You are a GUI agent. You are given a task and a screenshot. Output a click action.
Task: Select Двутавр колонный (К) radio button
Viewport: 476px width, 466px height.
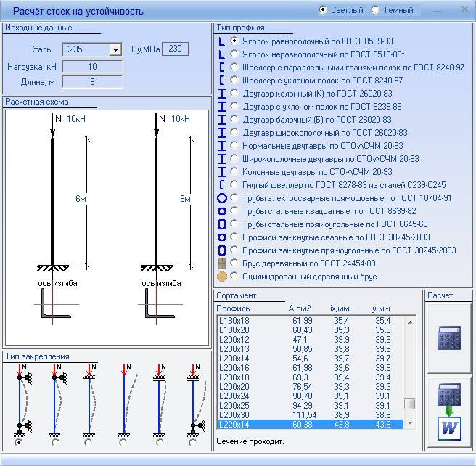(x=234, y=93)
